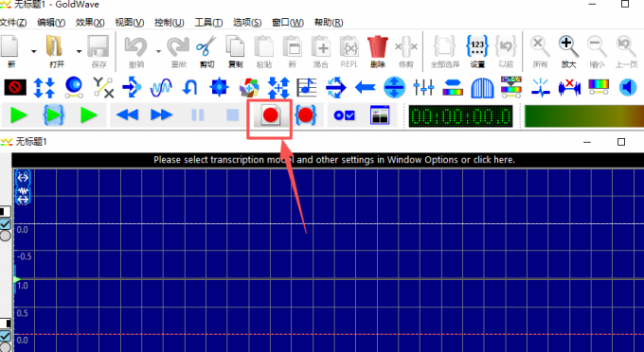Open the 效果 menu
644x352 pixels.
(90, 23)
